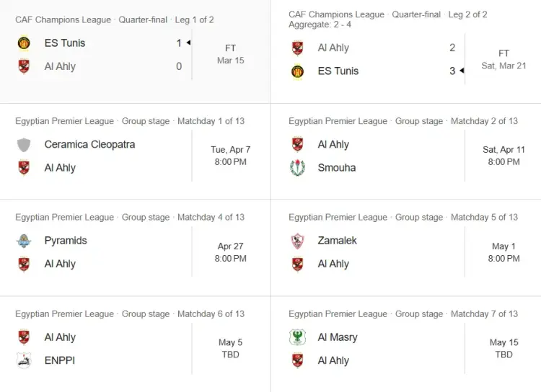Click ENPPI club logo
Image resolution: width=541 pixels, height=392 pixels.
click(24, 360)
